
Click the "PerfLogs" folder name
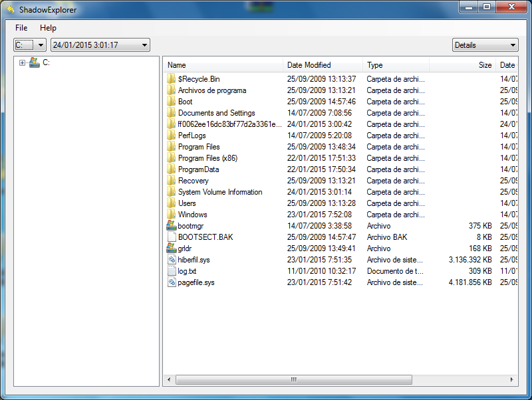192,136
